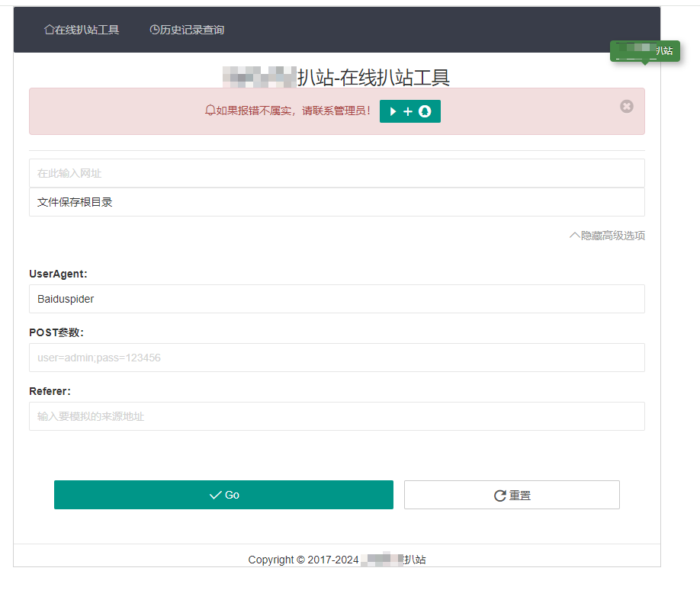This screenshot has width=700, height=600.
Task: Click the checkmark icon on the Go button
Action: pos(216,494)
